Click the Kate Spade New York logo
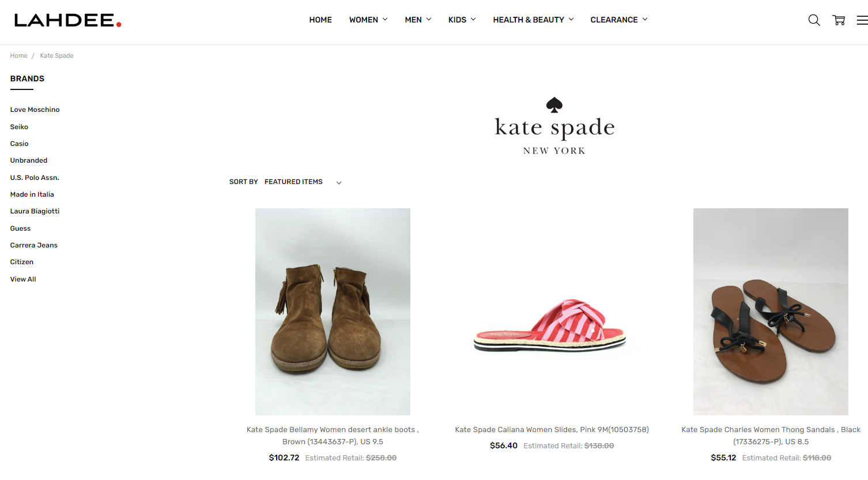868x480 pixels. 554,126
